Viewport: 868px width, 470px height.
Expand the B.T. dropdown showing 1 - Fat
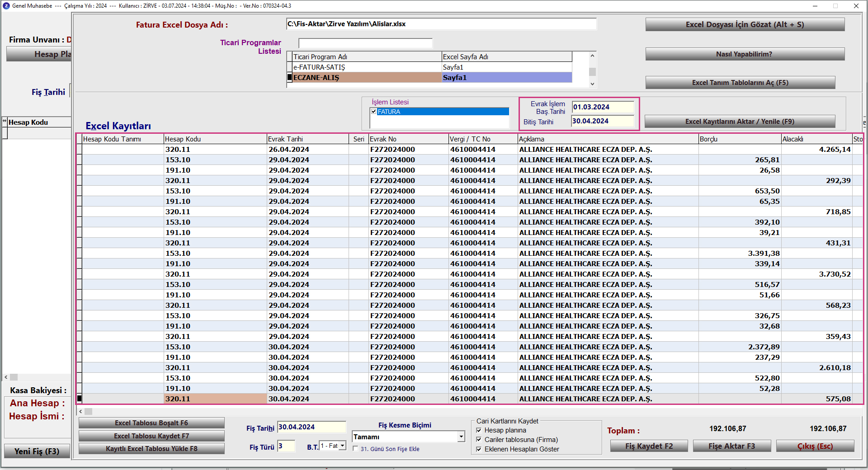tap(343, 446)
